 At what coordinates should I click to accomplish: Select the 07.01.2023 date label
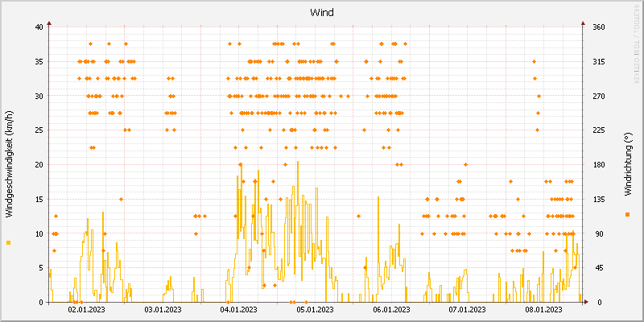468,309
